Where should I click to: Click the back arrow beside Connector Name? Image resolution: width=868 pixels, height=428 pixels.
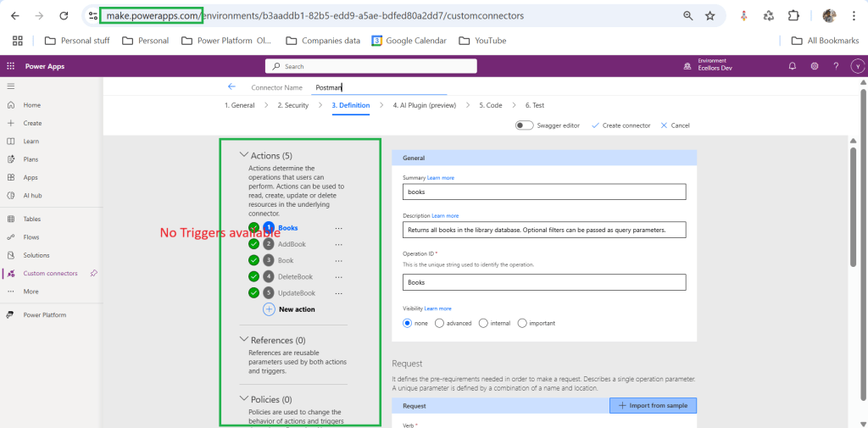pos(231,86)
